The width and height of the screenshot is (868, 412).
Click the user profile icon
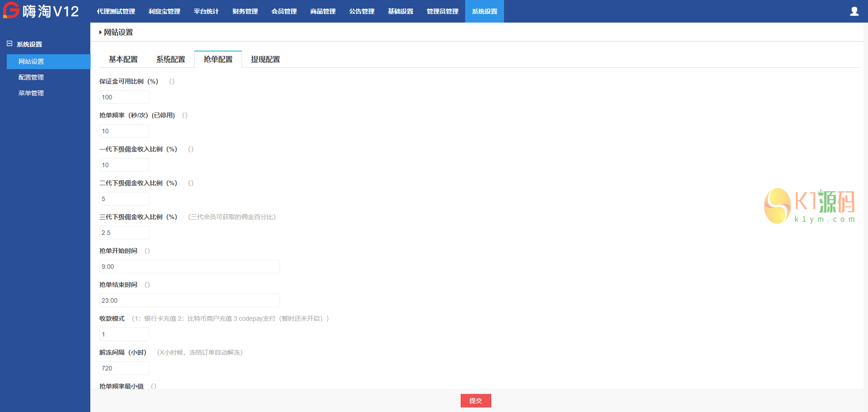(x=854, y=11)
